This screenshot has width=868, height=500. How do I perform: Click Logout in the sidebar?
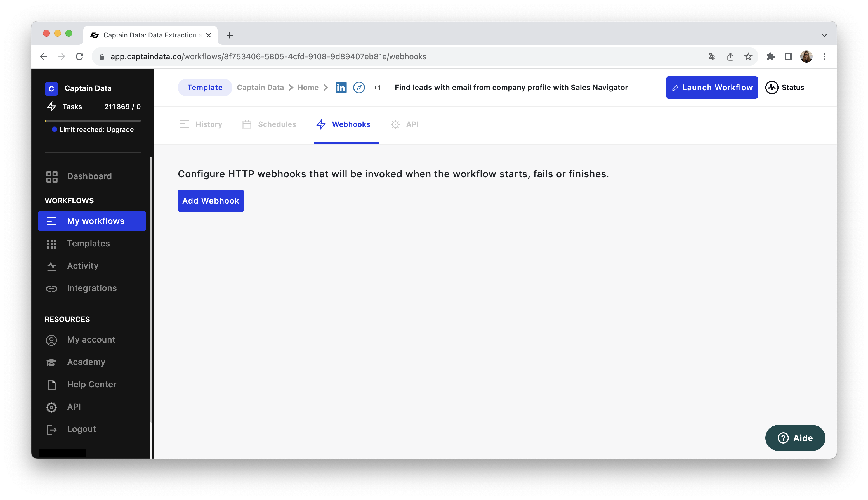coord(92,429)
